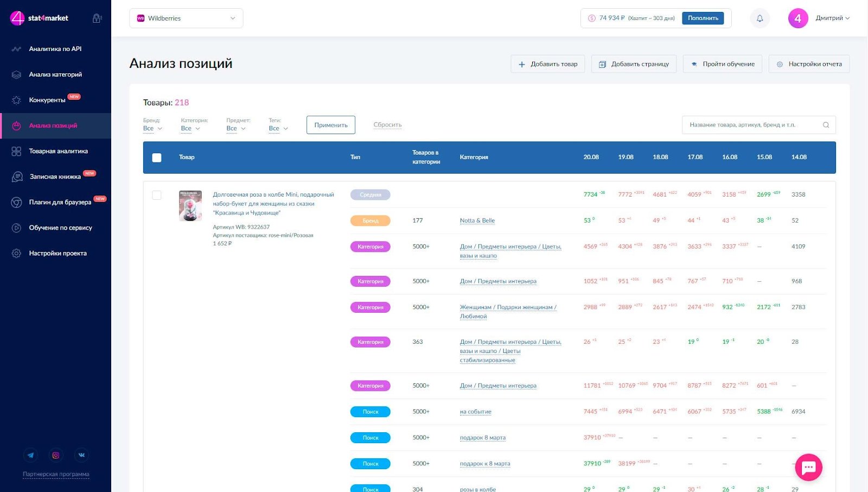This screenshot has width=868, height=492.
Task: Toggle the select-all checkbox in table header
Action: pyautogui.click(x=157, y=157)
